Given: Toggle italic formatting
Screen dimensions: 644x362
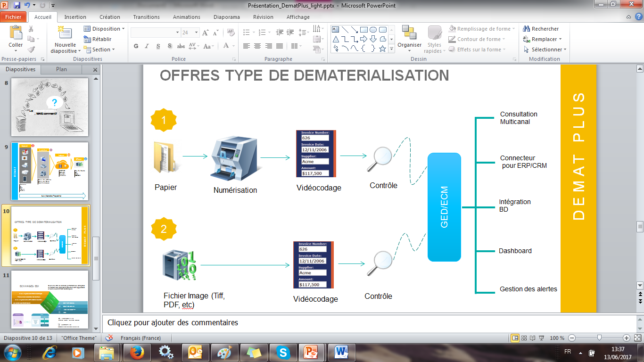Looking at the screenshot, I should tap(147, 46).
